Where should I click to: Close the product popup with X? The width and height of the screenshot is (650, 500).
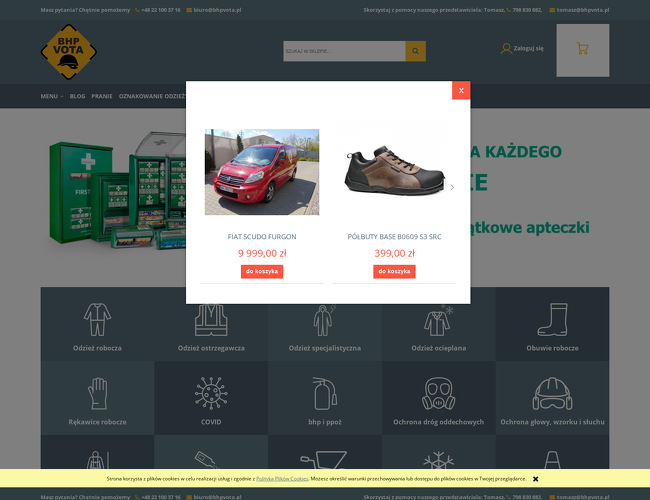coord(461,90)
